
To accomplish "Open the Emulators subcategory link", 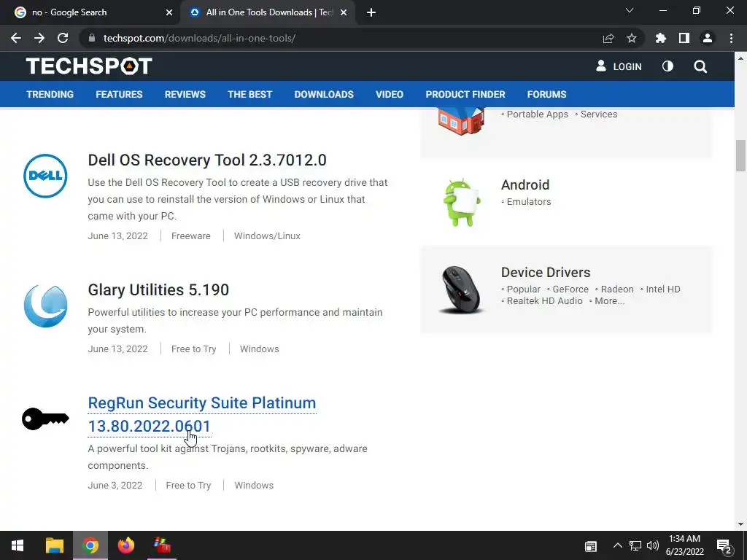I will coord(529,202).
